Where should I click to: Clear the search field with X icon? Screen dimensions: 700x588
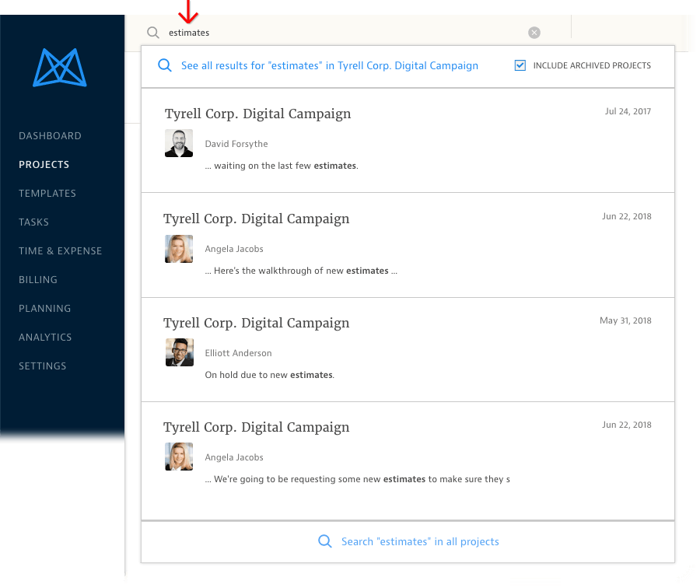pos(534,33)
